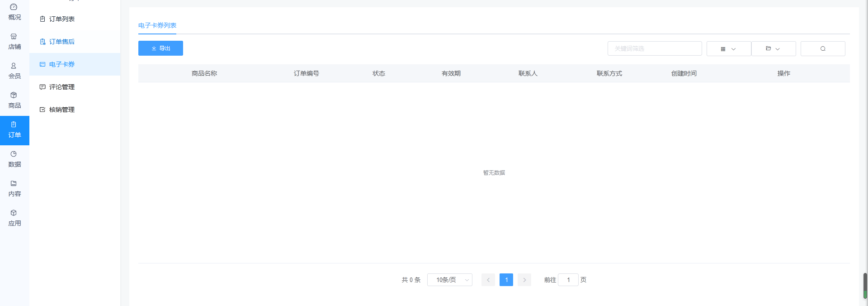Focus the 关键词筛选 keyword input

point(655,48)
